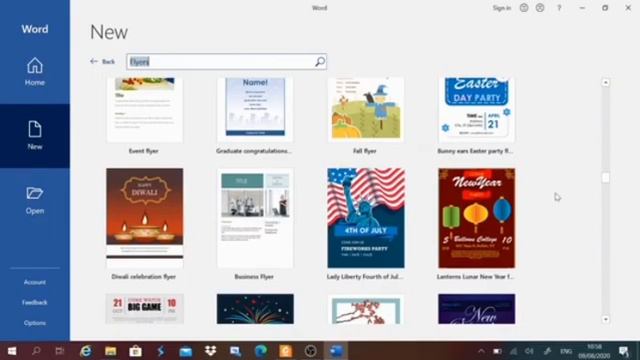This screenshot has width=640, height=360.
Task: Open OBS Studio from taskbar
Action: tap(311, 351)
